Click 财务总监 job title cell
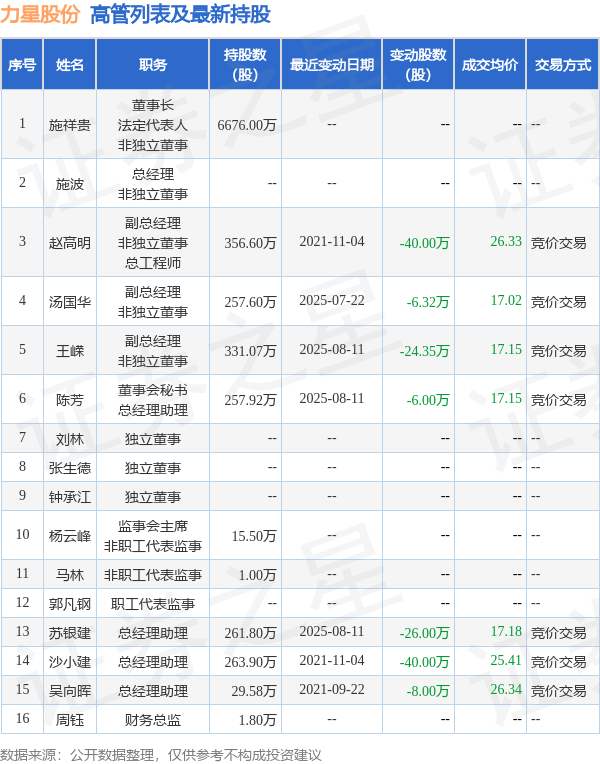600x764 pixels. point(153,720)
